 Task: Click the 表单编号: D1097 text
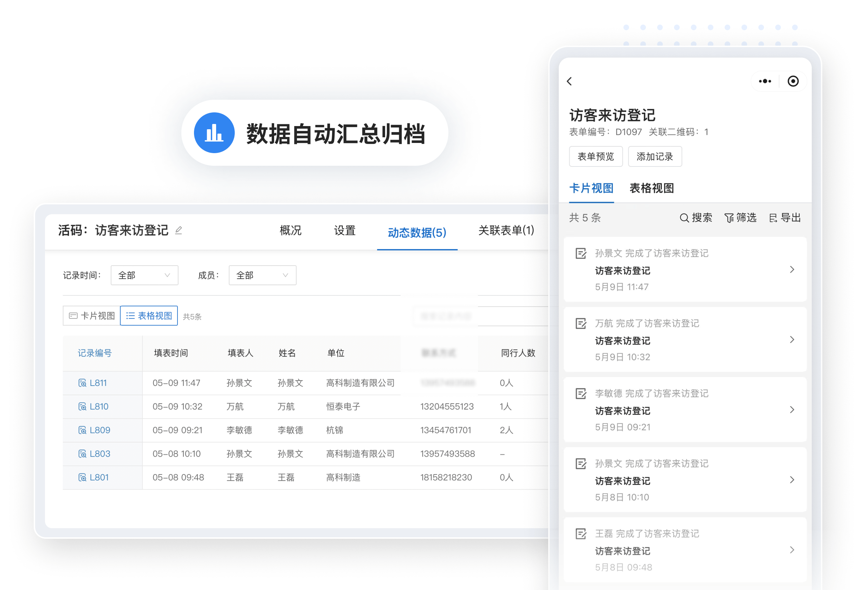click(x=605, y=132)
